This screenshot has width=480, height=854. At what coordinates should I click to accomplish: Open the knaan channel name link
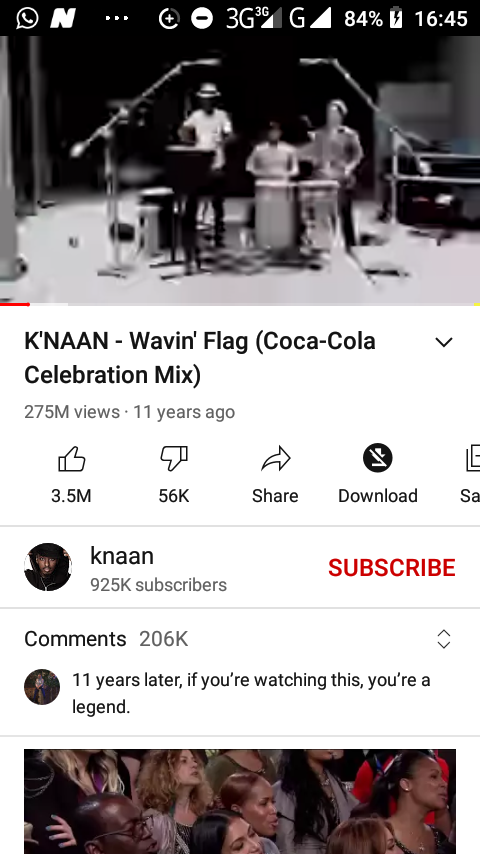[122, 556]
